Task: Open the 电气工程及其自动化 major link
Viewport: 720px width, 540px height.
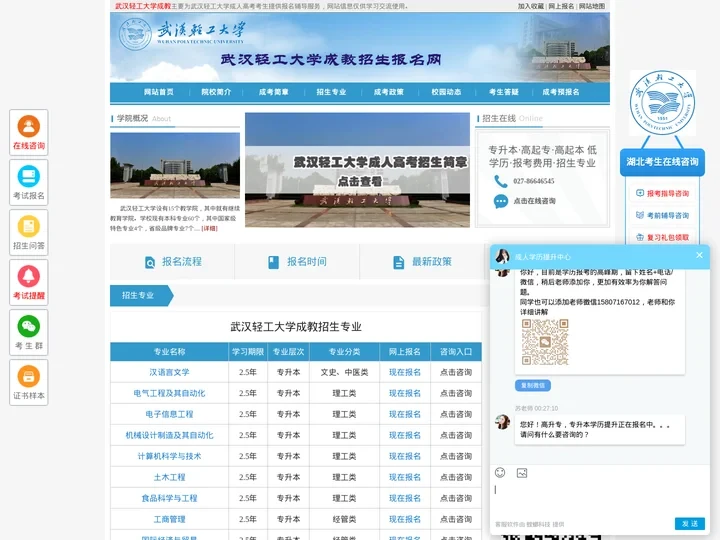Action: [x=169, y=394]
